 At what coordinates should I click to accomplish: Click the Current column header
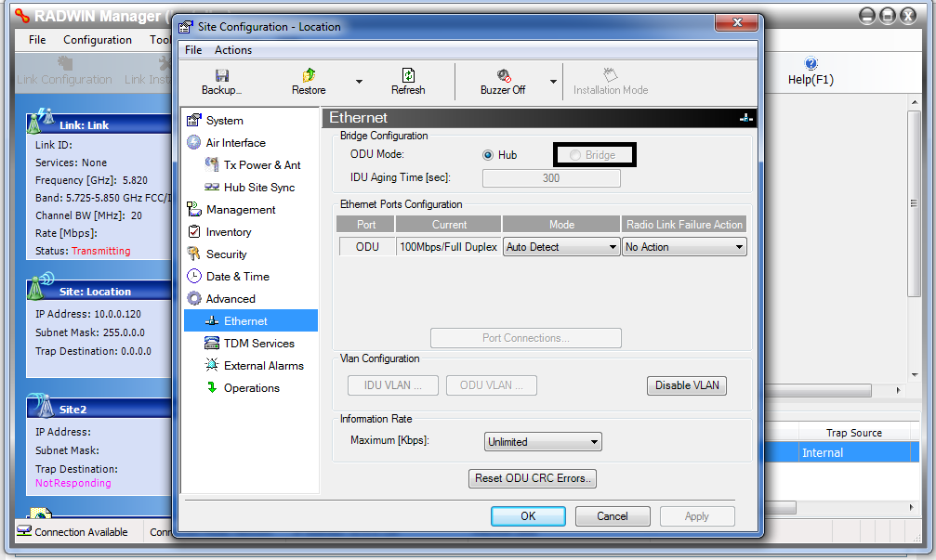click(x=449, y=224)
